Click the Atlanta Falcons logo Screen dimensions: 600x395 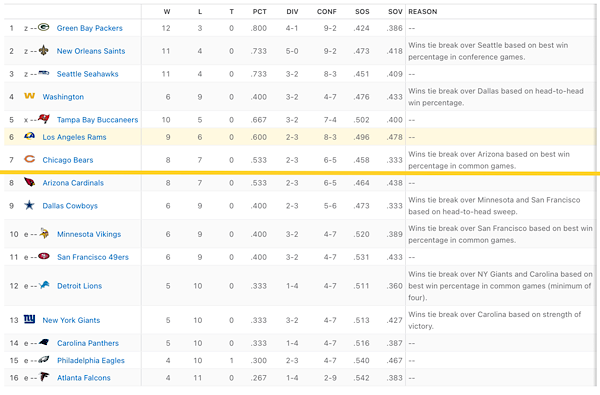tap(44, 377)
